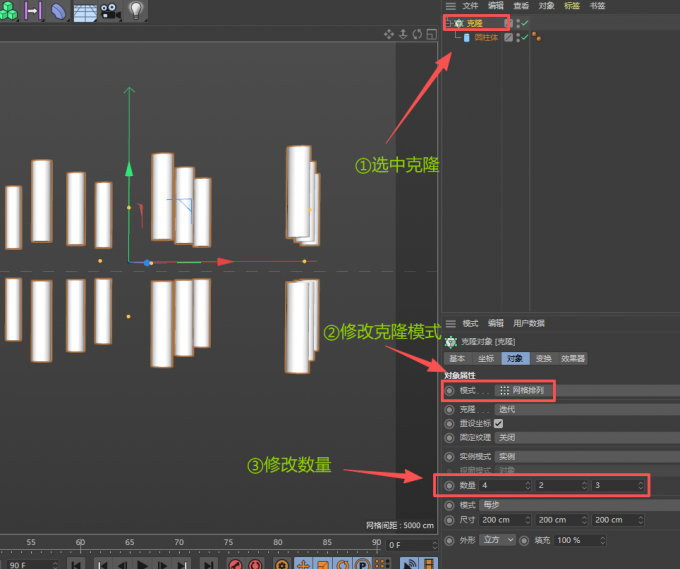Collapse the 克隆 tree node expander
The height and width of the screenshot is (569, 680).
(448, 23)
